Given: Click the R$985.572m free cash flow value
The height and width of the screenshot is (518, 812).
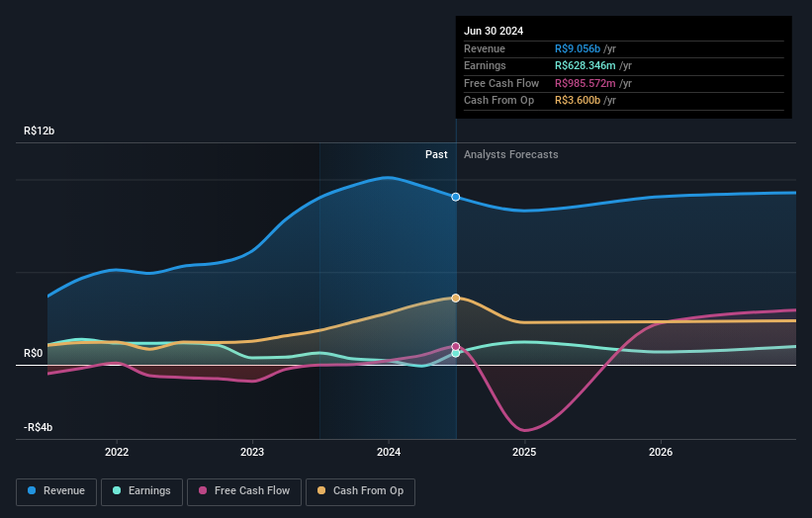Looking at the screenshot, I should click(586, 83).
